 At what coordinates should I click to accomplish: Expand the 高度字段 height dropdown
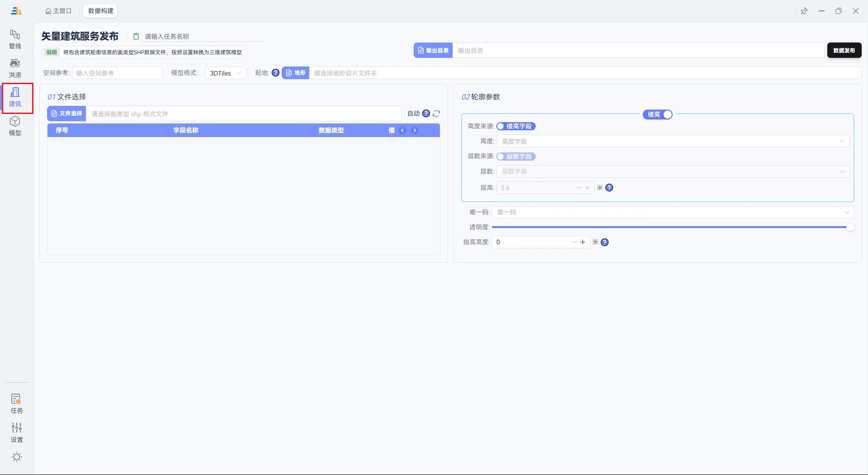coord(673,141)
